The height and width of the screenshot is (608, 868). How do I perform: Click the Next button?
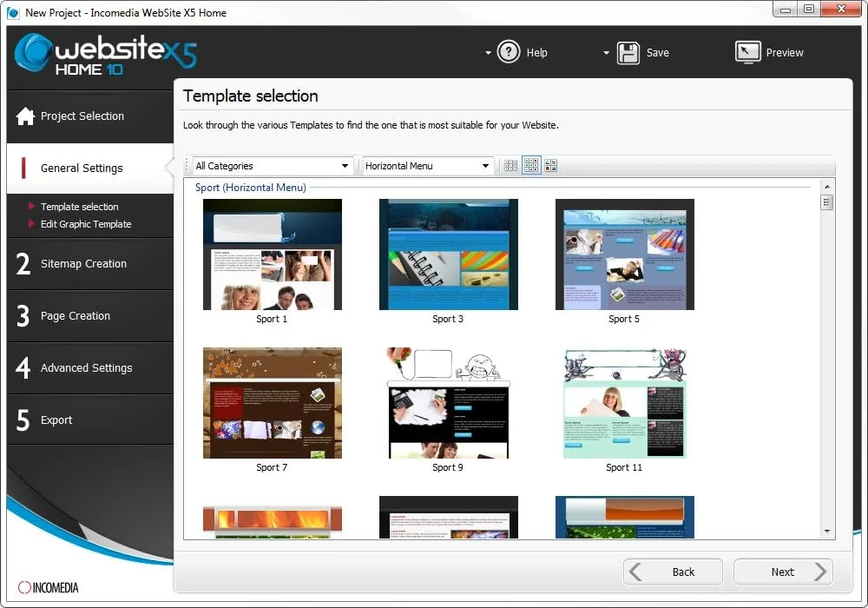click(x=782, y=572)
